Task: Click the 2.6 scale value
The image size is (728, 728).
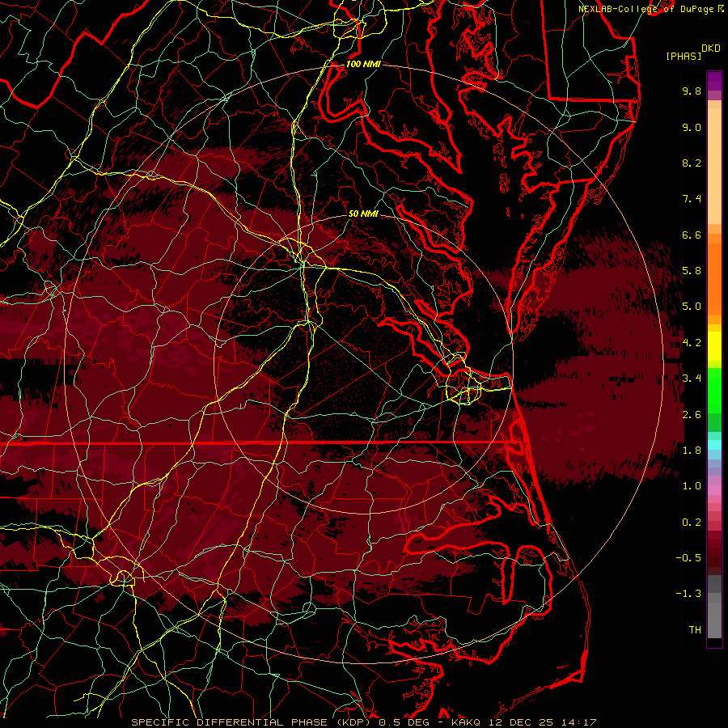Action: point(692,415)
